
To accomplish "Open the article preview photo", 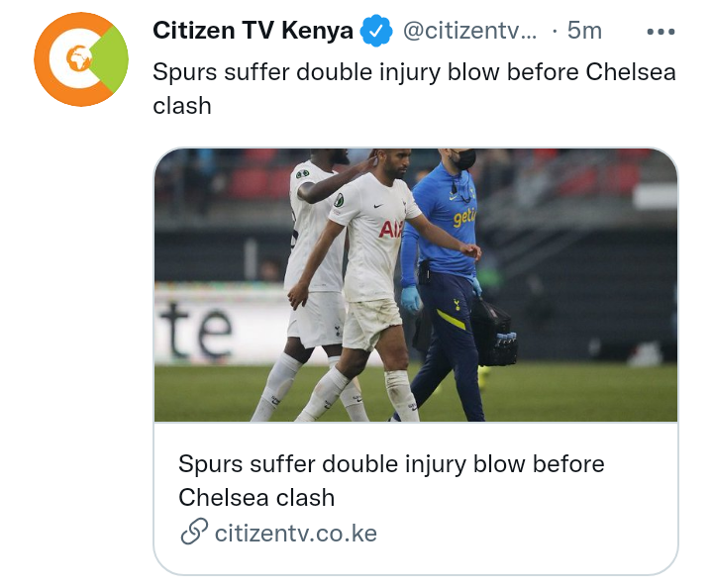I will pos(416,285).
